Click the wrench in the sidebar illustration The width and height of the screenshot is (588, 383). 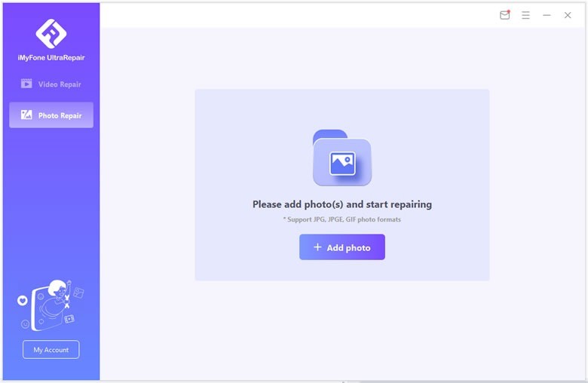click(x=66, y=301)
